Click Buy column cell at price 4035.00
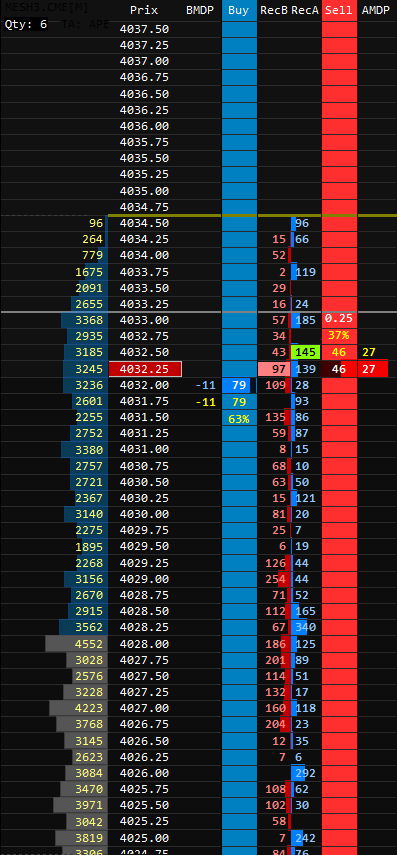397x855 pixels. pyautogui.click(x=239, y=191)
